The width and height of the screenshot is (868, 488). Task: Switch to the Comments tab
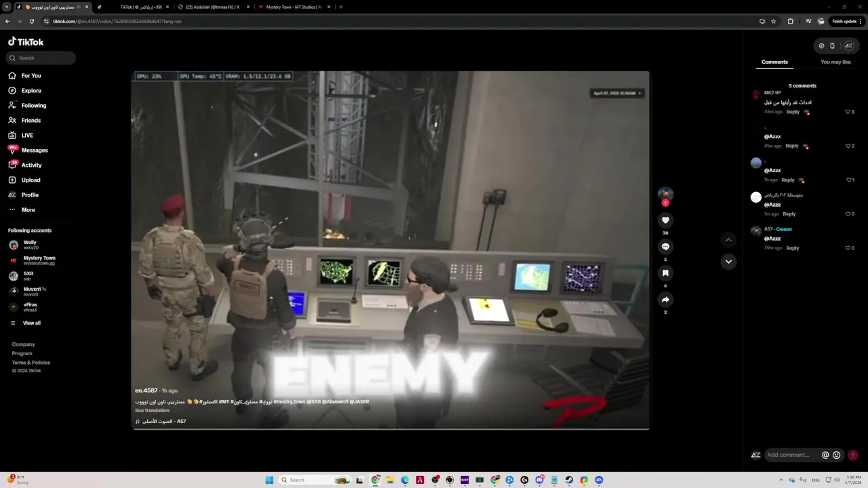(774, 62)
